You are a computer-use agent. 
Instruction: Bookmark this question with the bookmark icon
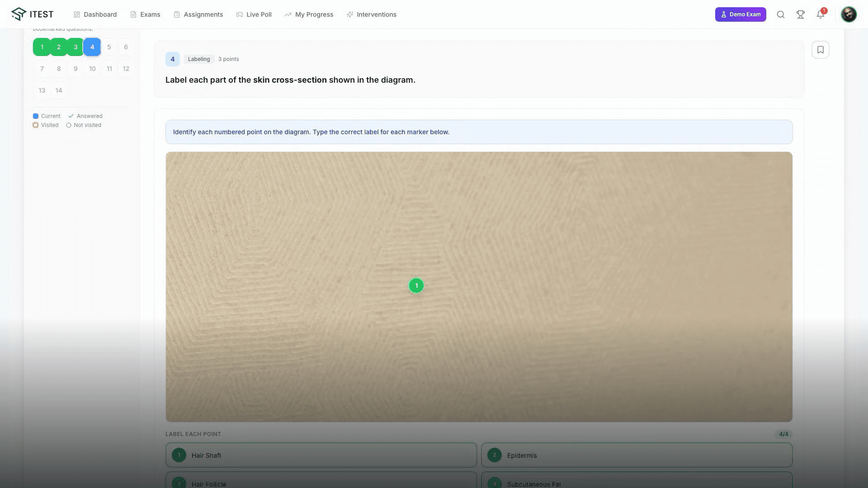(821, 50)
